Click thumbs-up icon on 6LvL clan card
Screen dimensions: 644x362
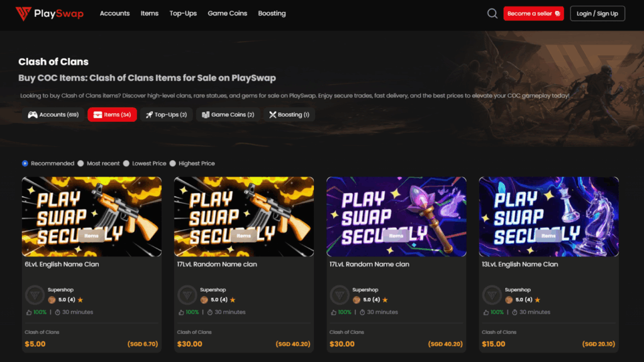tap(29, 312)
